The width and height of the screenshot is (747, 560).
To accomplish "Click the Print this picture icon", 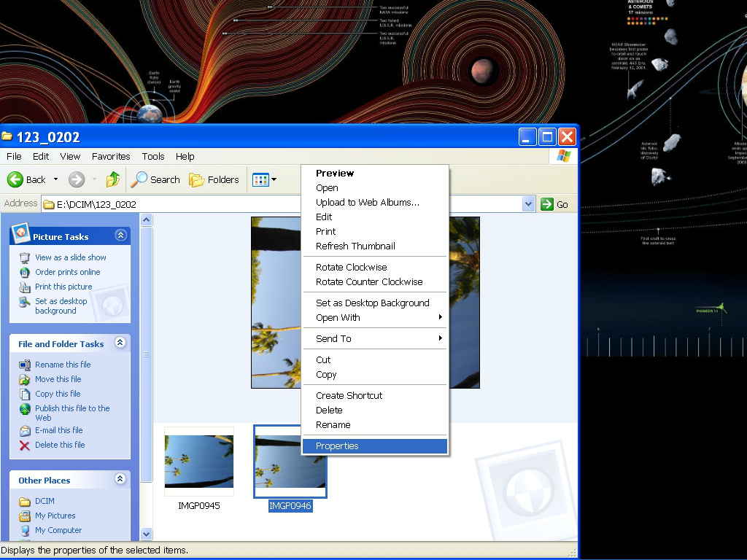I will tap(25, 287).
